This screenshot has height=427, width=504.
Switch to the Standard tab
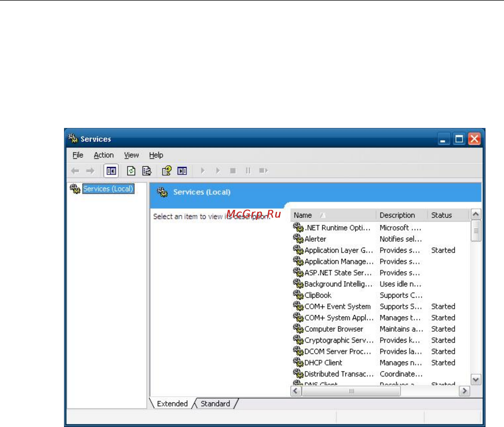click(215, 404)
